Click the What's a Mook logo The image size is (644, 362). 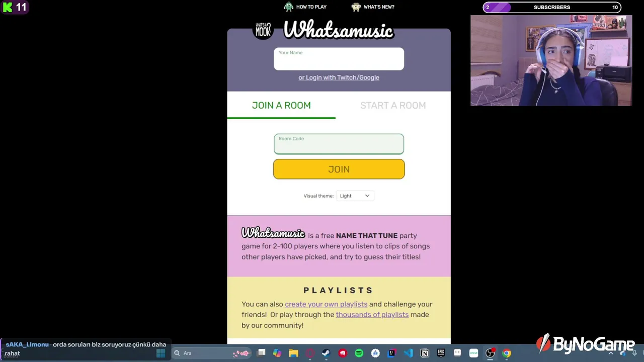263,30
